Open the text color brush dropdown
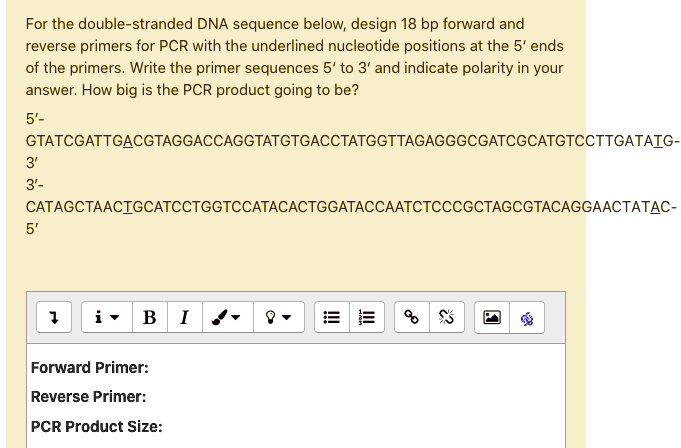This screenshot has width=681, height=448. point(226,318)
